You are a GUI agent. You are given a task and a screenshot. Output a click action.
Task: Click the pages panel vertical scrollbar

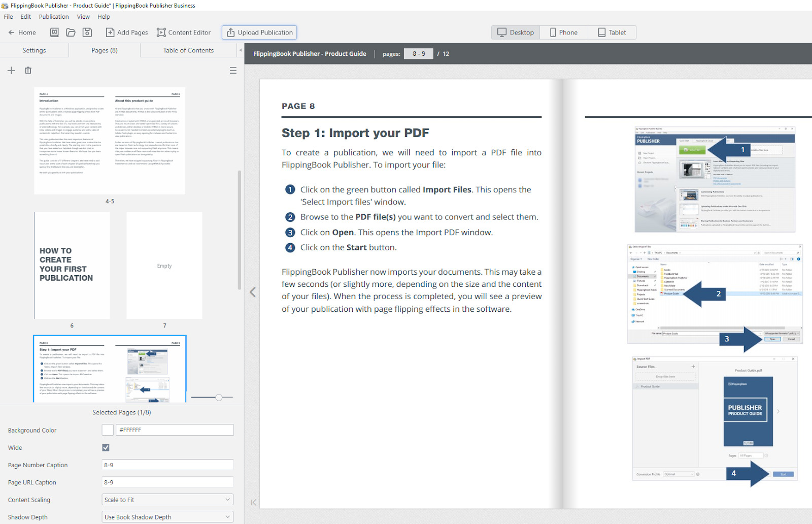[x=239, y=230]
